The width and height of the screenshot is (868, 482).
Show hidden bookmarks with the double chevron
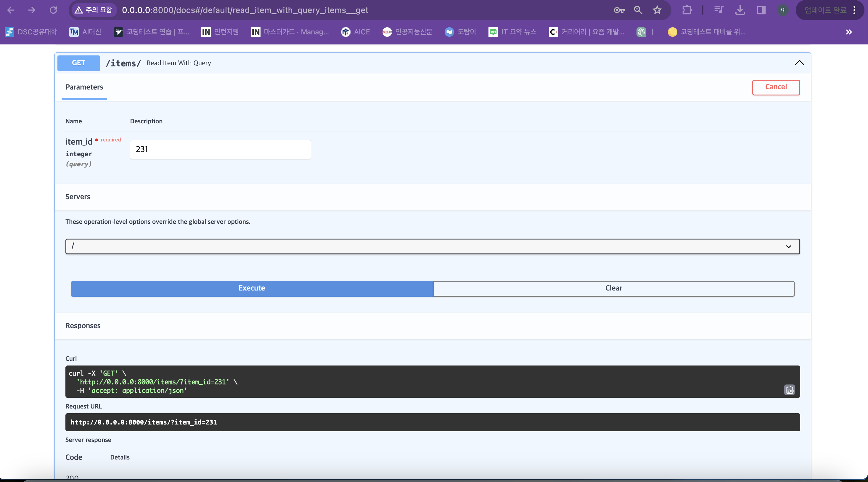pyautogui.click(x=849, y=32)
